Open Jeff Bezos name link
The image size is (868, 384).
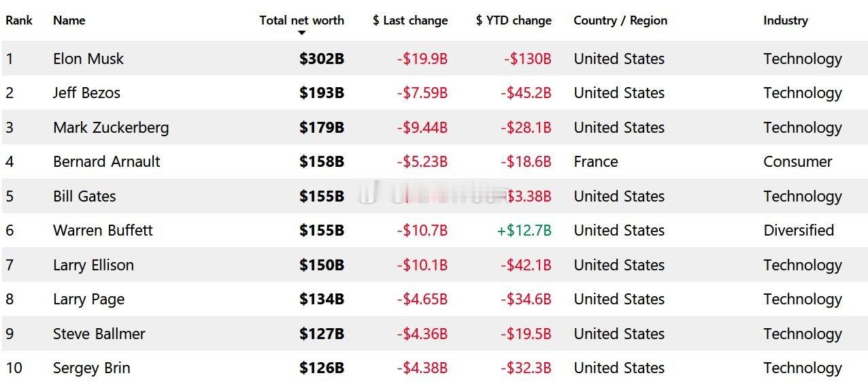pos(86,93)
